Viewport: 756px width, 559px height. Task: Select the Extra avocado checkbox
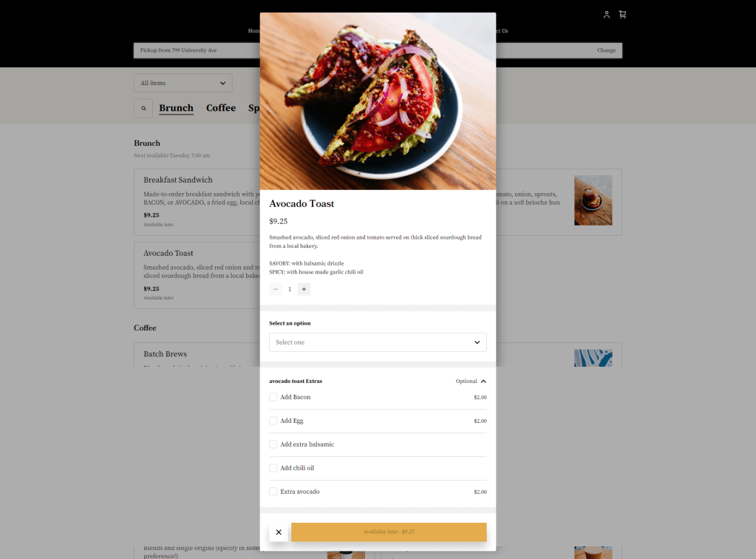[273, 492]
